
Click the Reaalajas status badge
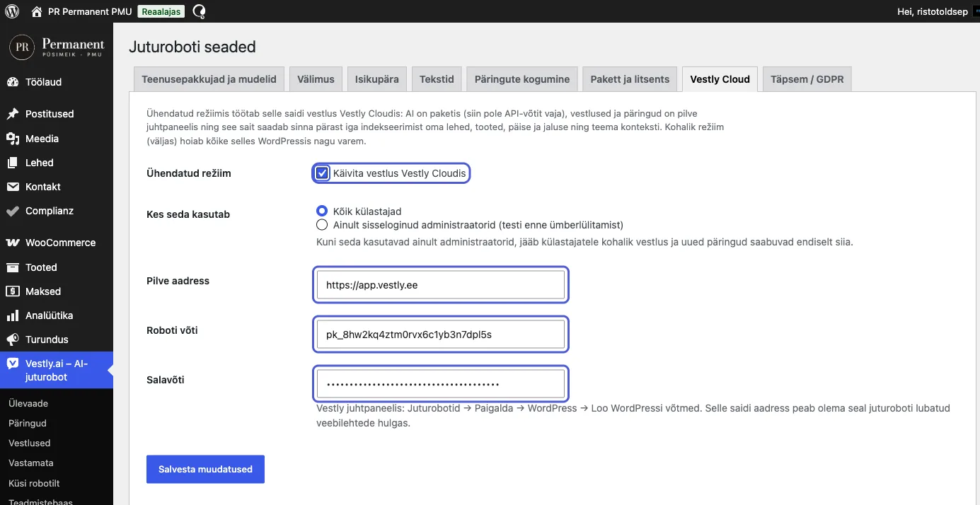[x=161, y=11]
